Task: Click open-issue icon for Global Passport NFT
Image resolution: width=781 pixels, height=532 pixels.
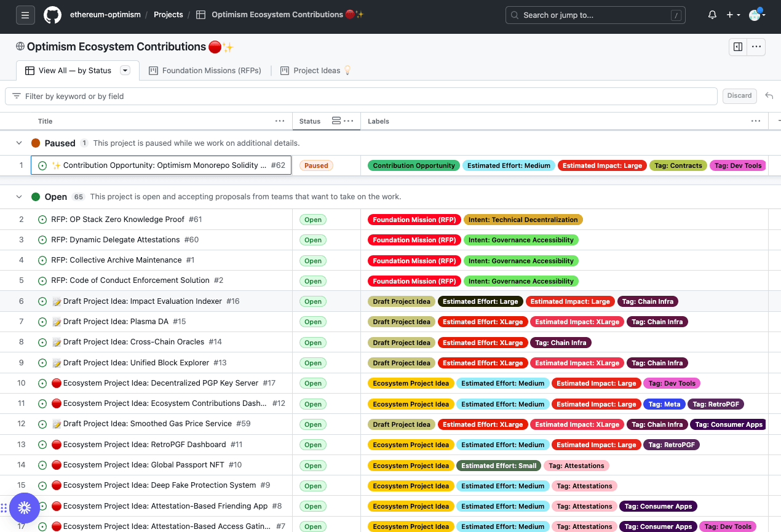Action: [x=42, y=465]
